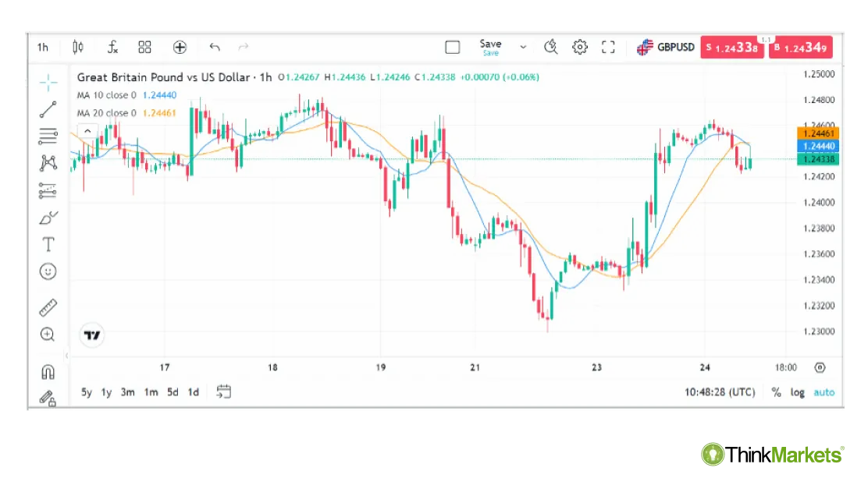Screen dimensions: 868x496
Task: Select the trend line drawing tool
Action: (48, 109)
